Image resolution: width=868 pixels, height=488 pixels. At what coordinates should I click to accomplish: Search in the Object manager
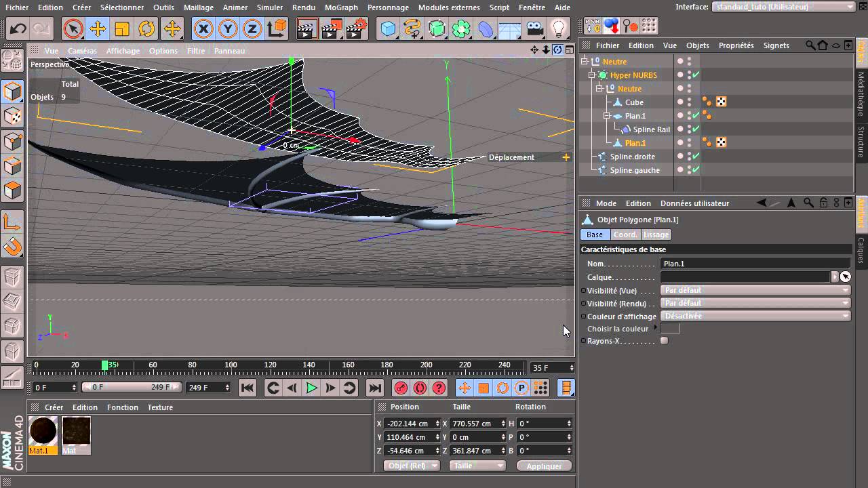(810, 45)
